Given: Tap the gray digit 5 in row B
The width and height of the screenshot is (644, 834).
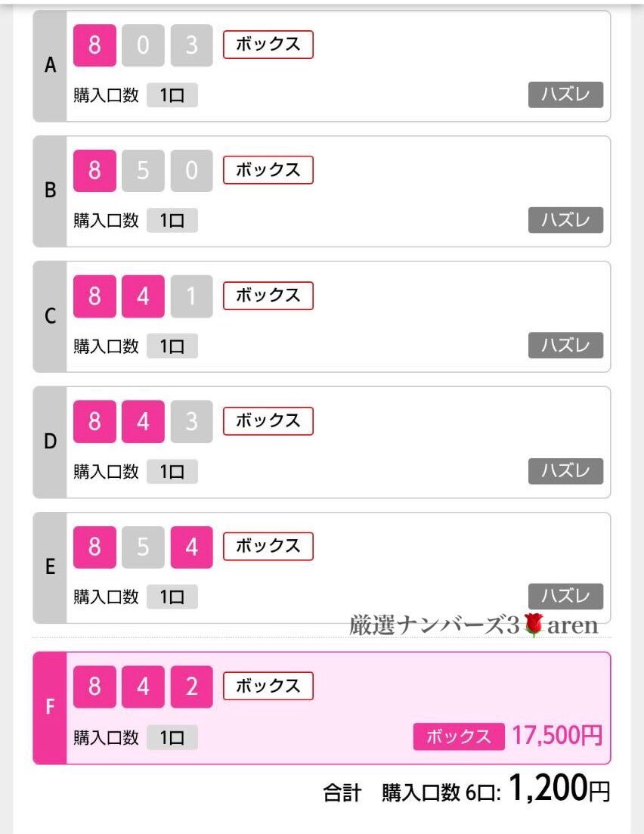Looking at the screenshot, I should (143, 171).
